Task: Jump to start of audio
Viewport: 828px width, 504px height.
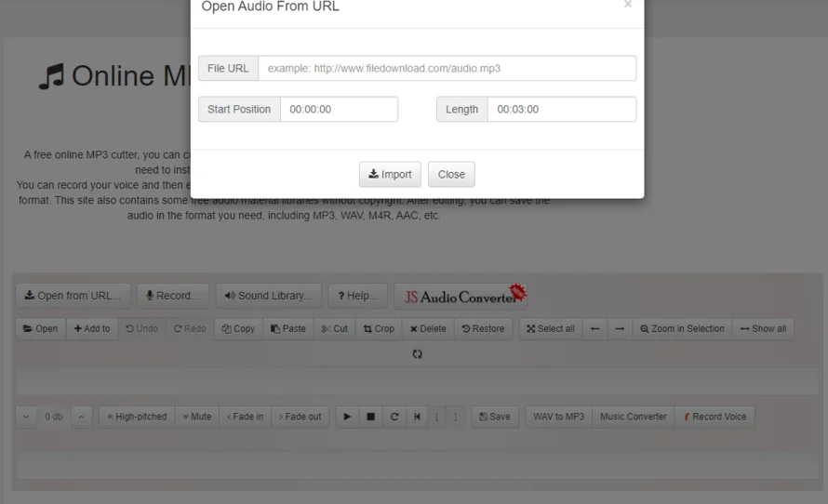Action: (x=417, y=417)
